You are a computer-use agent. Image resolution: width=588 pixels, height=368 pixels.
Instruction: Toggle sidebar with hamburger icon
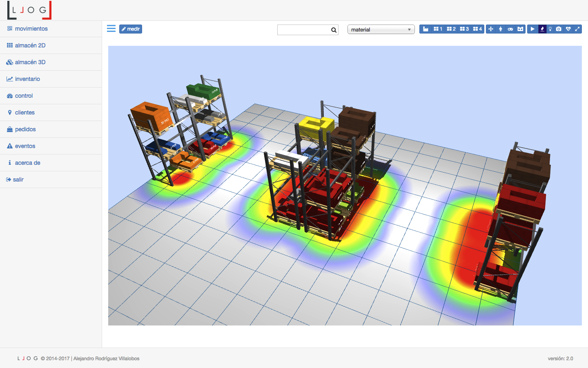click(x=111, y=29)
